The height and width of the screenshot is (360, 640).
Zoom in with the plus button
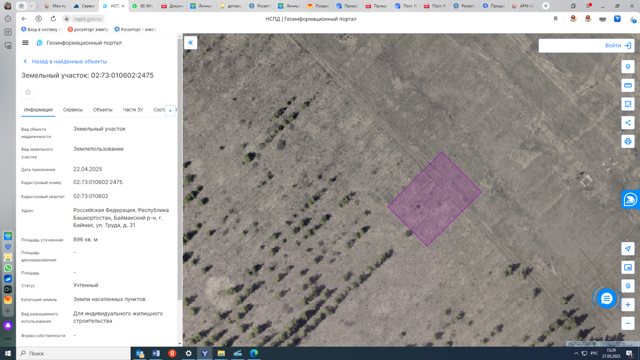click(628, 304)
